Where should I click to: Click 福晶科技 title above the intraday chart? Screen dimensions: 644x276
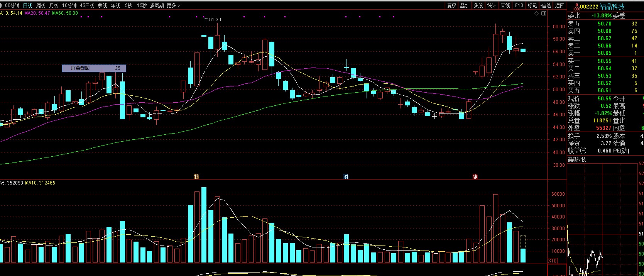tap(577, 159)
